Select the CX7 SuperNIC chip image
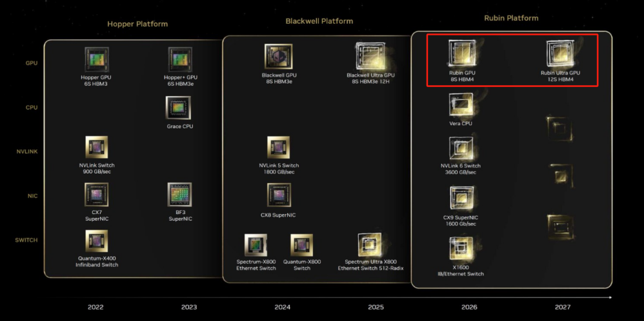This screenshot has width=644, height=321. (x=97, y=195)
